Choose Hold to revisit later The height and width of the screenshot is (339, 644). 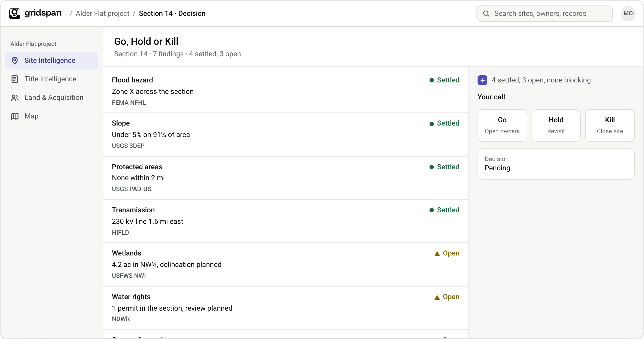556,126
